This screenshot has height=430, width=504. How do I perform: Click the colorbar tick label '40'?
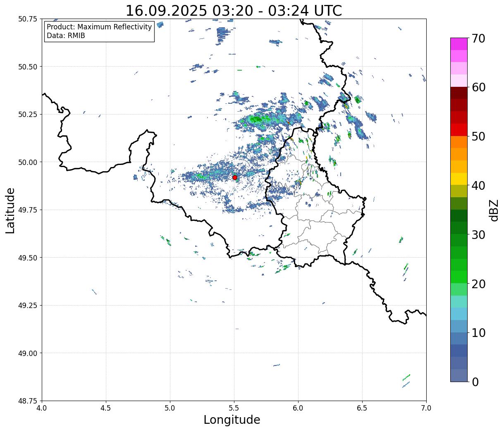[x=478, y=186]
